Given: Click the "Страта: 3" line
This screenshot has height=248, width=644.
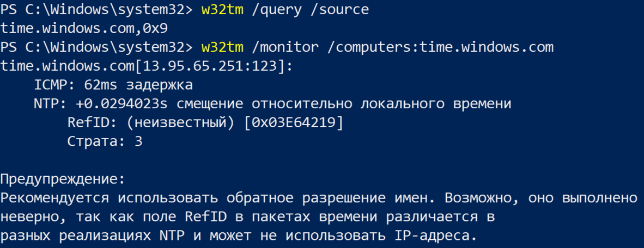Looking at the screenshot, I should coord(105,141).
